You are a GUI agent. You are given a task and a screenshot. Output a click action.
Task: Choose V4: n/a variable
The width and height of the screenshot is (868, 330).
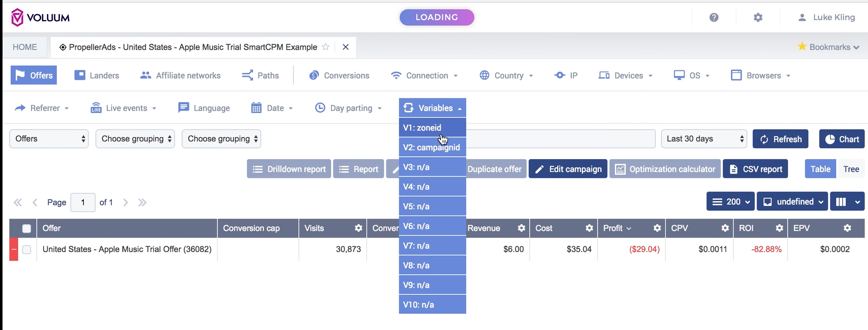[x=432, y=186]
